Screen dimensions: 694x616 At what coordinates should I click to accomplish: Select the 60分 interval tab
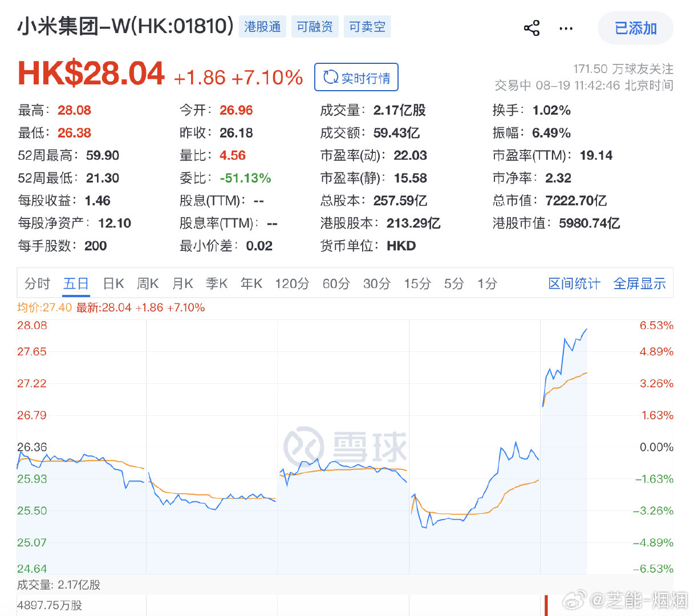tap(336, 283)
